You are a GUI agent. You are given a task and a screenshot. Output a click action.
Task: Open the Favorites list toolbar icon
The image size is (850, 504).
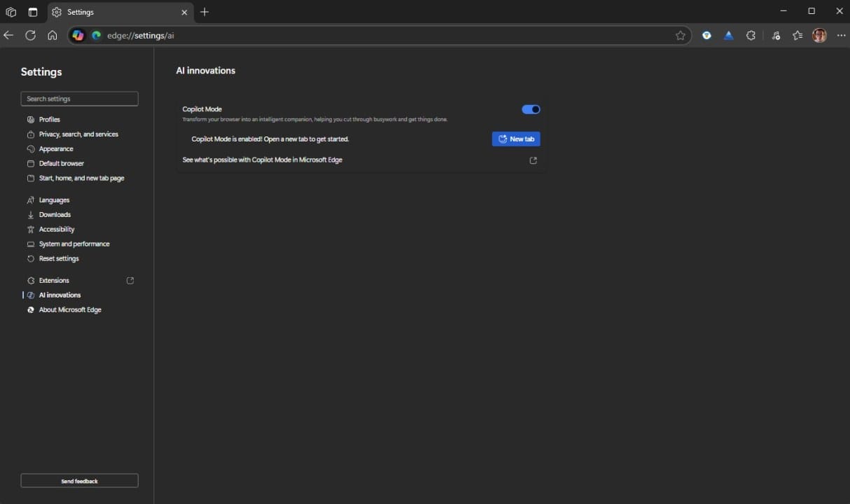click(x=797, y=36)
